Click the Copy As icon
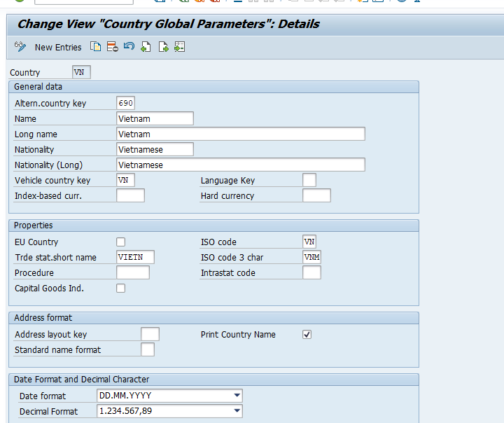Screen dimensions: 504x423 click(x=95, y=47)
